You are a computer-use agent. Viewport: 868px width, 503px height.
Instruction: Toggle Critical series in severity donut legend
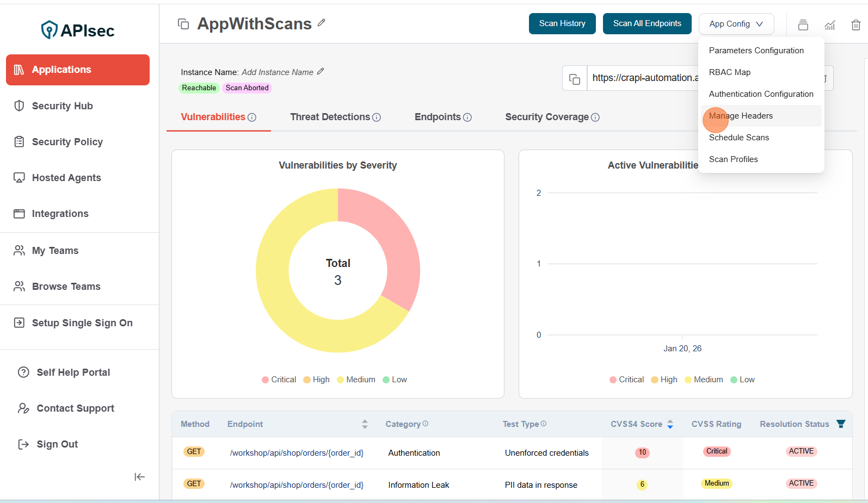pyautogui.click(x=279, y=380)
